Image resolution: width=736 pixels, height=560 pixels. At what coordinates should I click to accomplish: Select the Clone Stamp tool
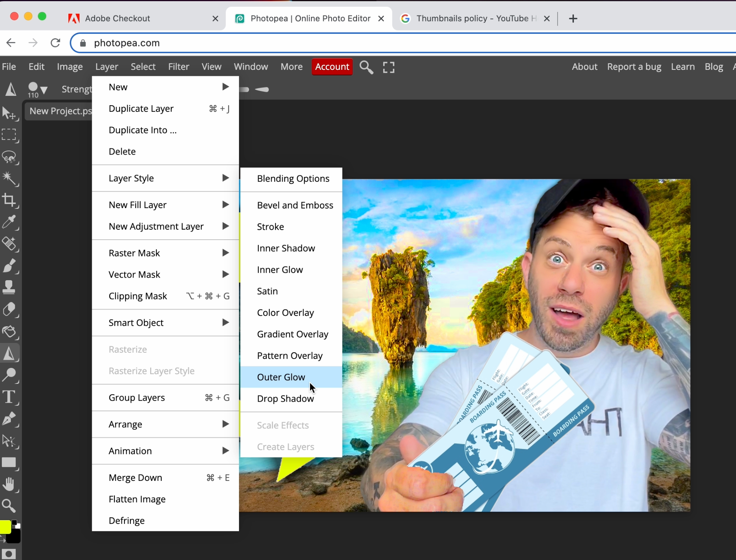[9, 287]
